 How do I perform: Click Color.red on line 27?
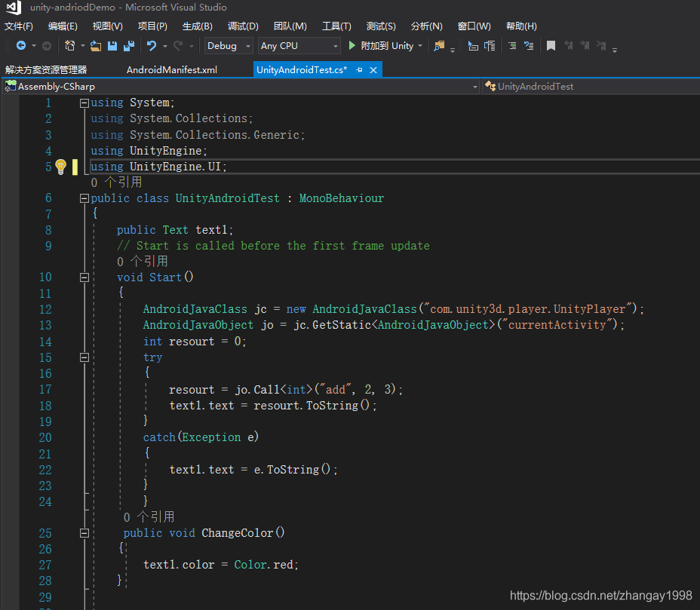(x=264, y=565)
